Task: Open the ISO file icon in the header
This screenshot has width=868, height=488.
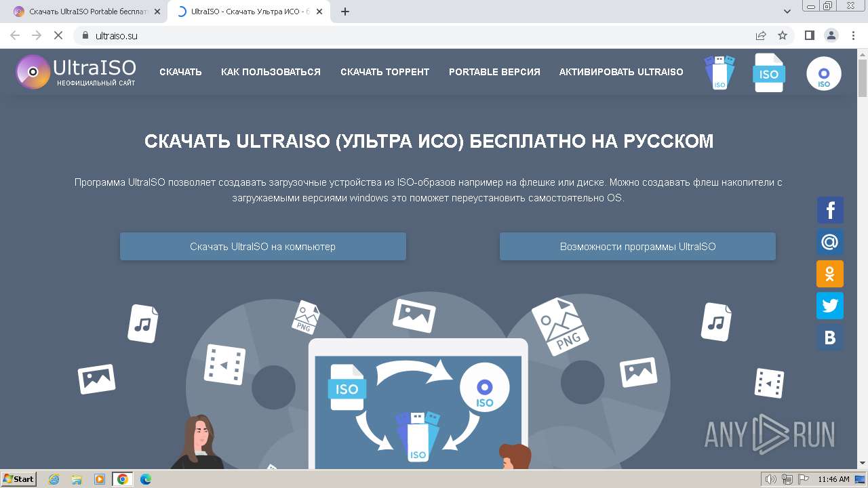Action: click(769, 73)
